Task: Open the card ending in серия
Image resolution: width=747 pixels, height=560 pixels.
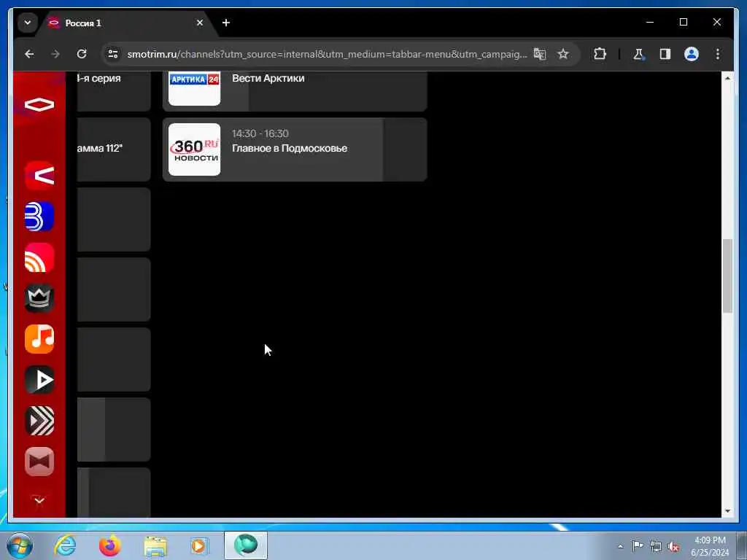Action: pyautogui.click(x=114, y=91)
